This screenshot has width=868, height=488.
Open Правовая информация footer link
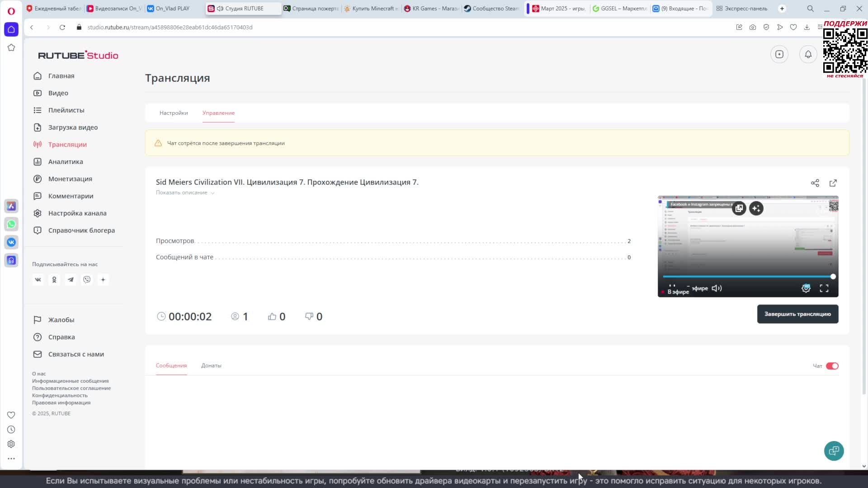coord(61,403)
